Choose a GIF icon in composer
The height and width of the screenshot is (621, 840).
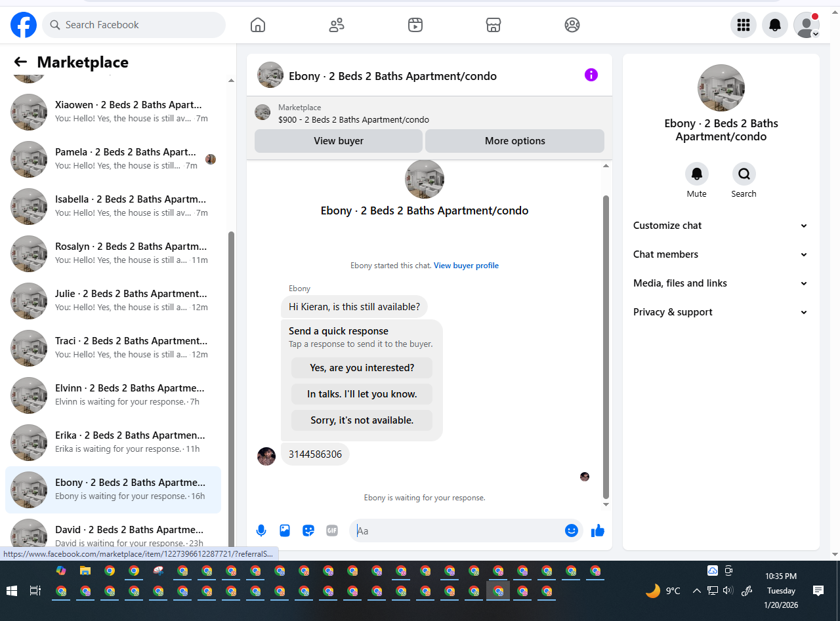pos(332,531)
